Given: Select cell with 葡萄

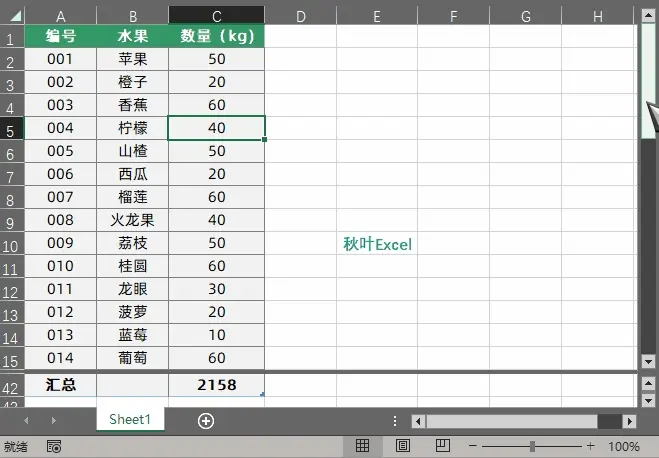Looking at the screenshot, I should click(x=132, y=358).
